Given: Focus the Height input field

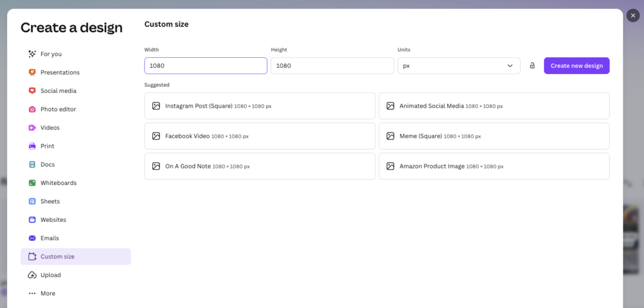Looking at the screenshot, I should tap(332, 66).
